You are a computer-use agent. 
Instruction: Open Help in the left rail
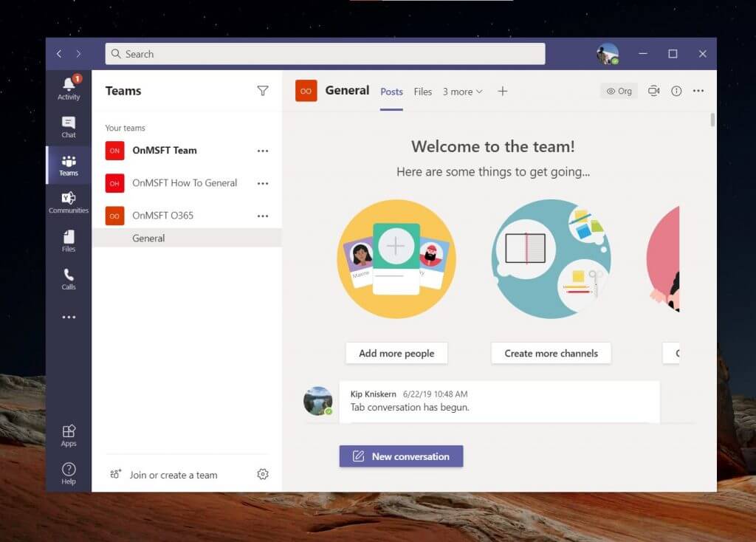(69, 473)
